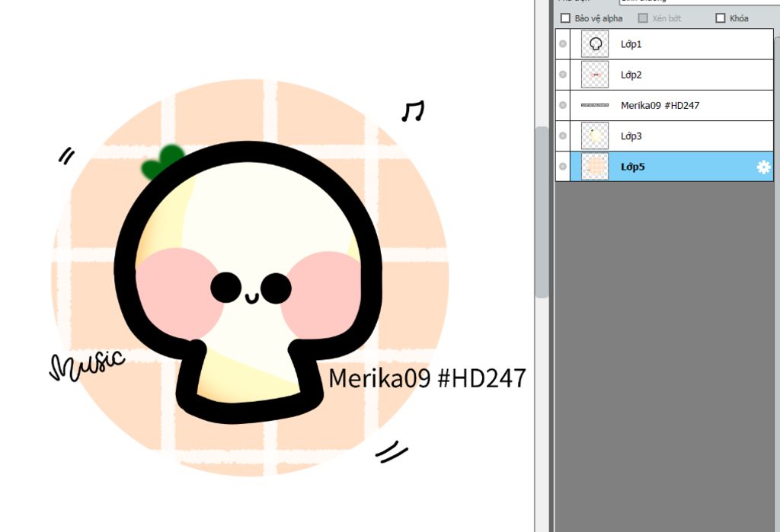
Task: Hide the Lớp1 layer visibility dot
Action: pos(563,43)
